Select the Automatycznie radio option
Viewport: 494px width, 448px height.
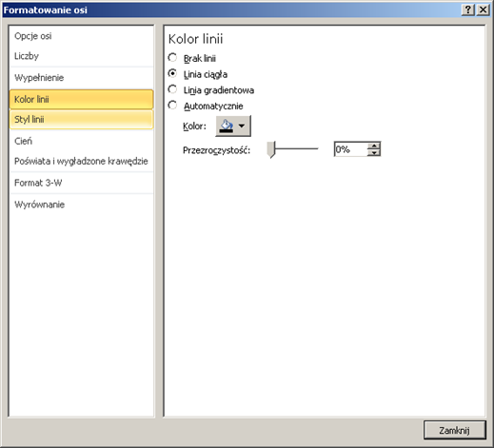tap(172, 106)
